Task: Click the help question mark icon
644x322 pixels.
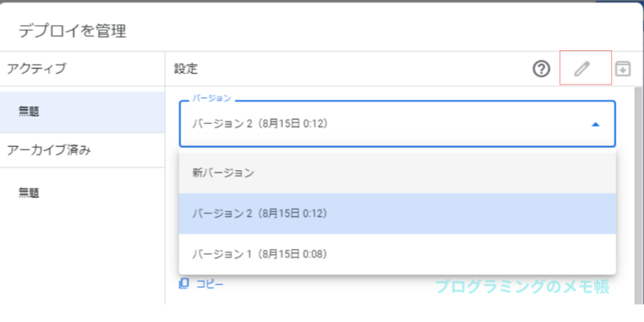Action: point(542,69)
